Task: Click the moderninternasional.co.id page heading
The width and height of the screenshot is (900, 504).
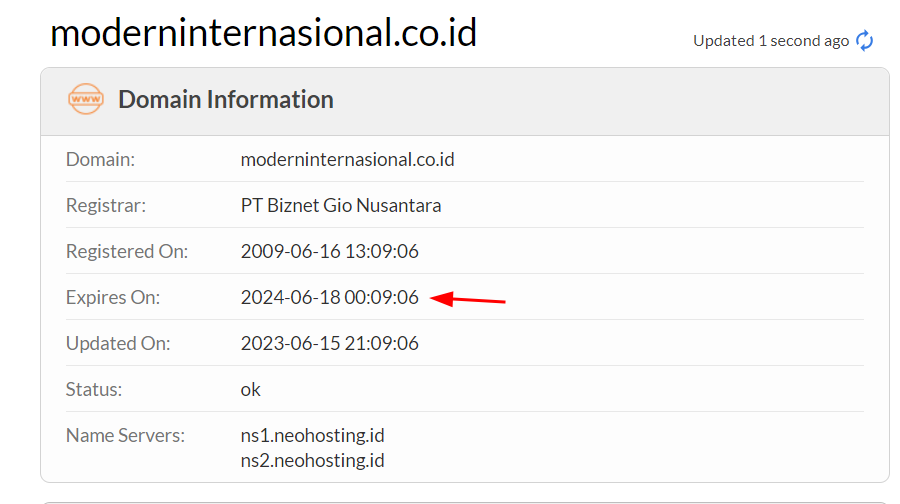Action: point(263,32)
